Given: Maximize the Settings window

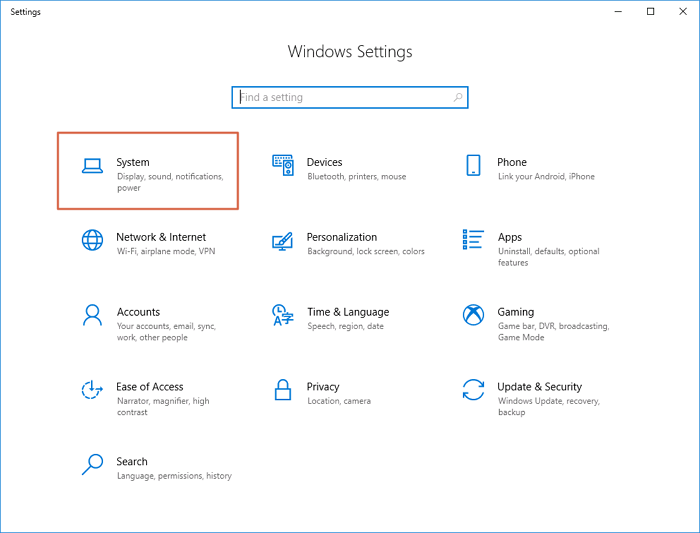Looking at the screenshot, I should coord(650,12).
